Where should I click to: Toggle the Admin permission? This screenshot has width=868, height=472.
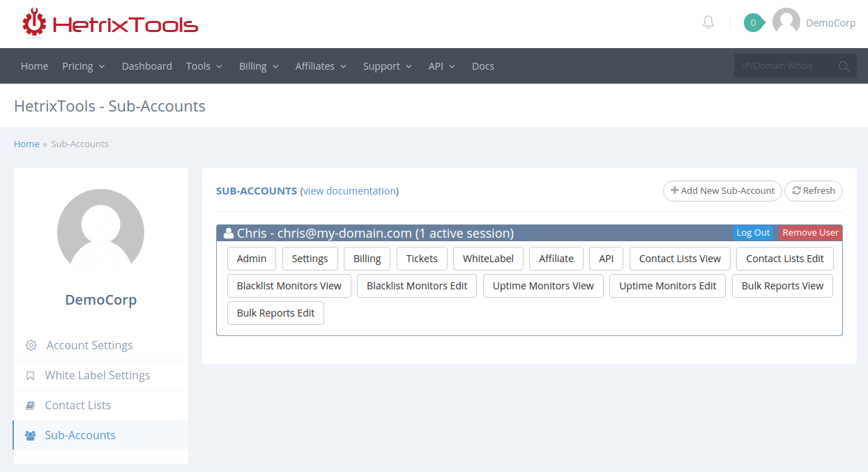(x=252, y=258)
